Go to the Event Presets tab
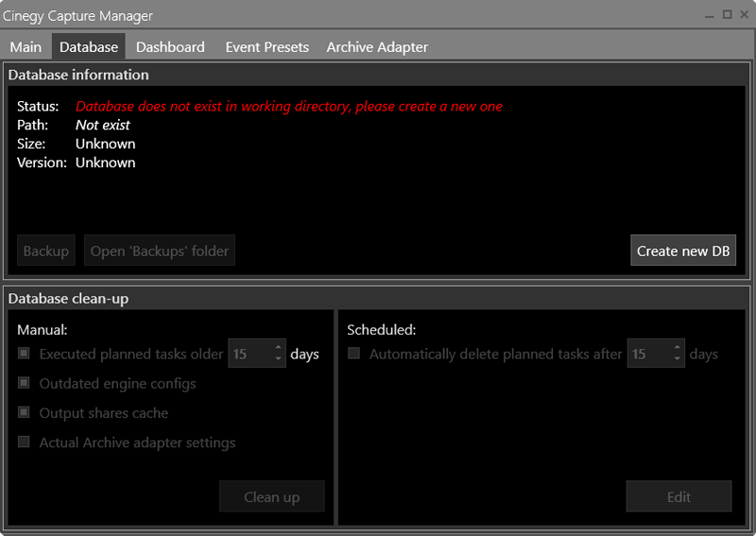This screenshot has width=756, height=536. click(x=267, y=47)
